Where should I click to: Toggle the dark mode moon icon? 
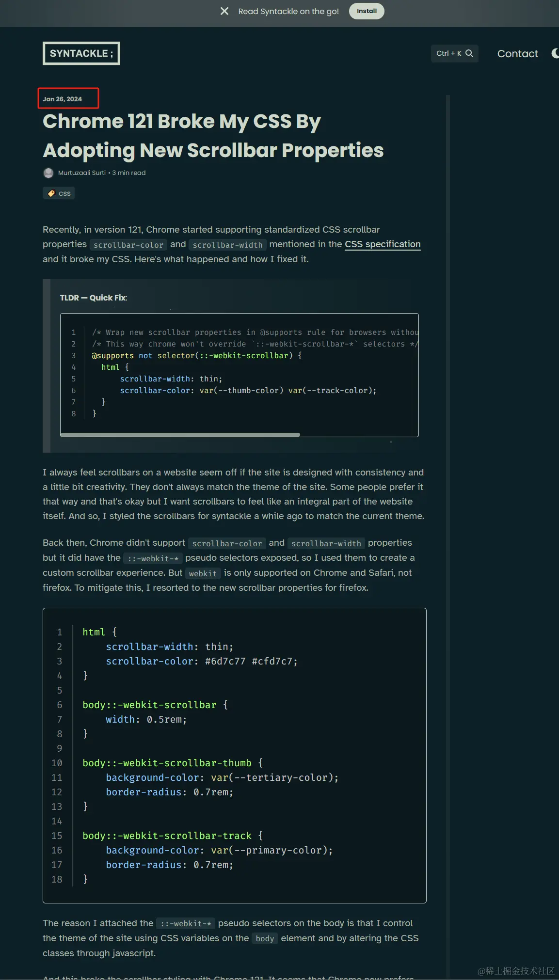pyautogui.click(x=555, y=53)
